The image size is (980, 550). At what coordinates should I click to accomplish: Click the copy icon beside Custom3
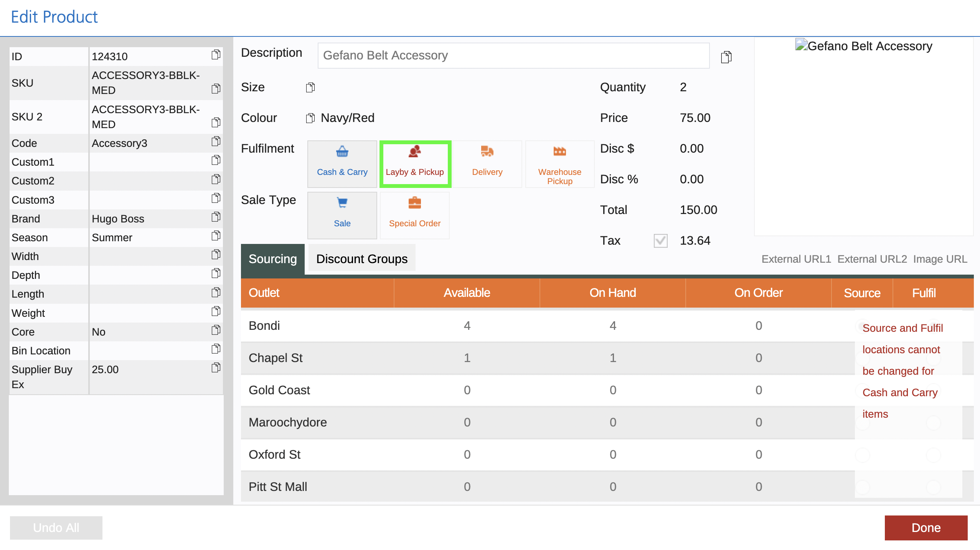(216, 198)
